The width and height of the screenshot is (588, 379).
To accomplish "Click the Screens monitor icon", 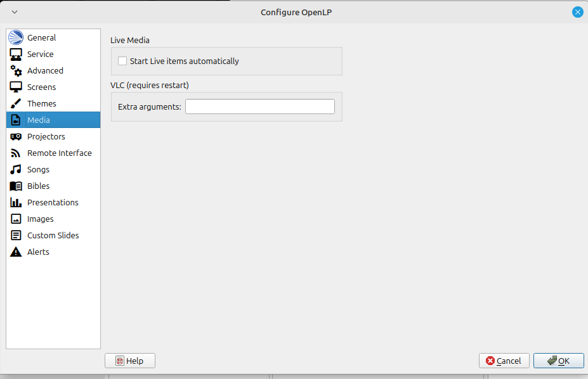I will (16, 87).
